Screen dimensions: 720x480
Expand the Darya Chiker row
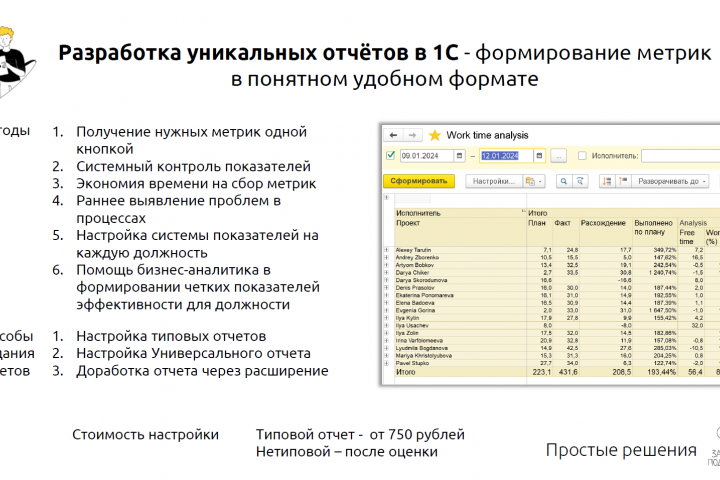(x=386, y=272)
